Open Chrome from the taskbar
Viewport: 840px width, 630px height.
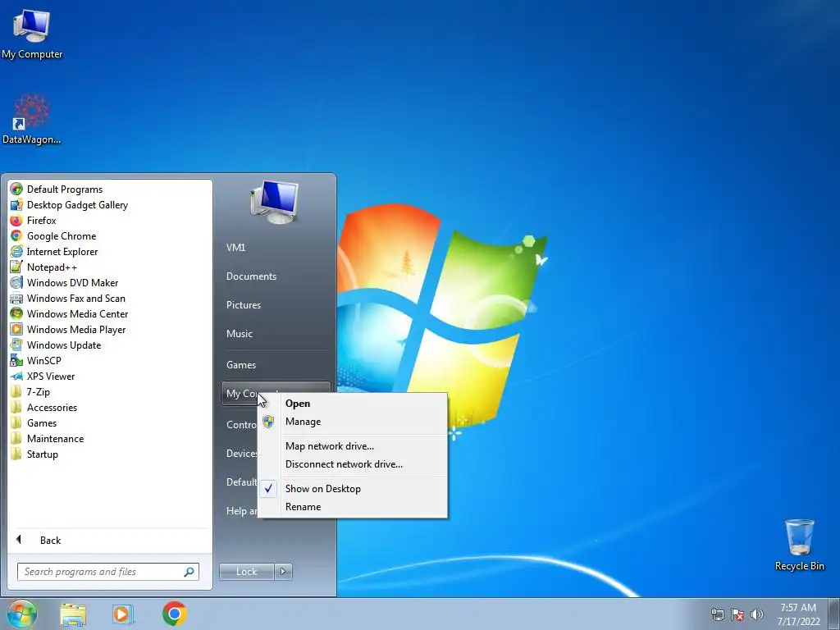[175, 614]
